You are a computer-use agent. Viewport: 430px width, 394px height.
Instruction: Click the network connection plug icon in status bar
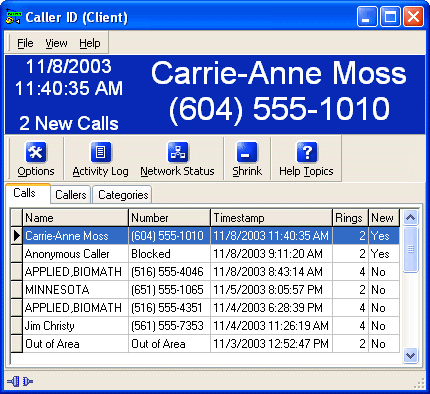[20, 381]
